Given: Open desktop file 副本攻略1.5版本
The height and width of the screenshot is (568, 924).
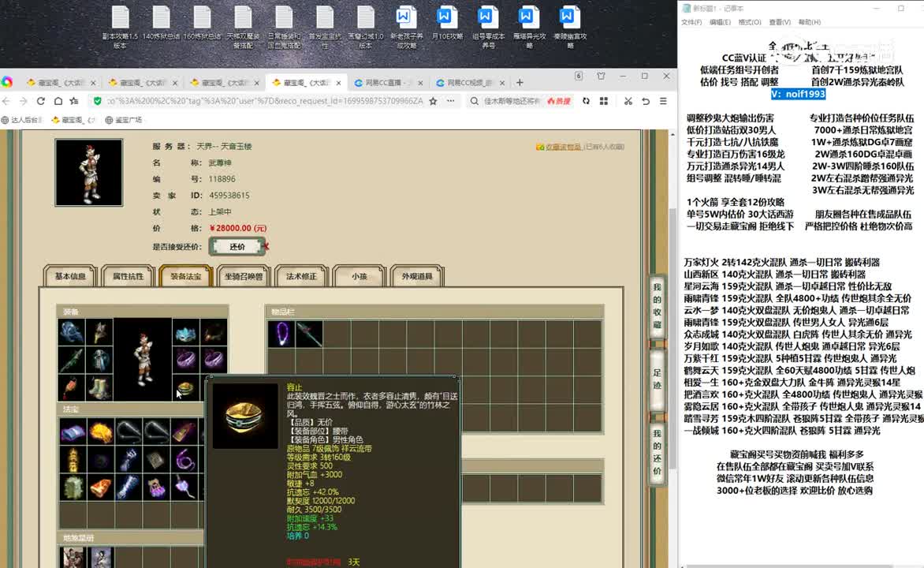Looking at the screenshot, I should (x=120, y=27).
